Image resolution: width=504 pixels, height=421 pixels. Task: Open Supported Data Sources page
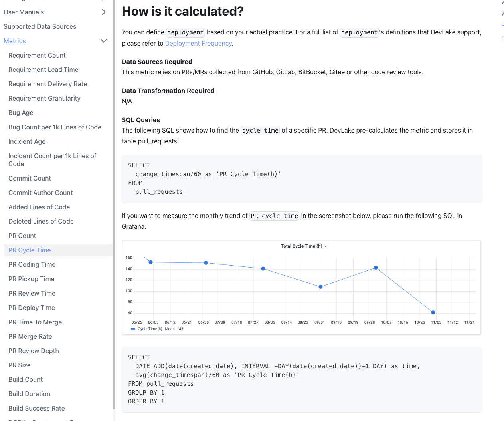[40, 26]
